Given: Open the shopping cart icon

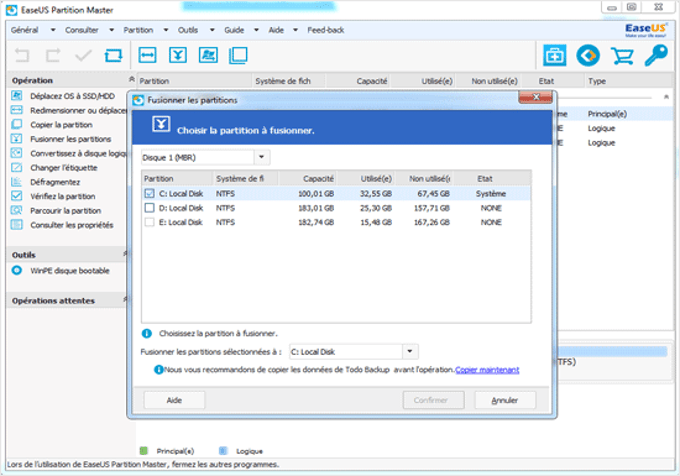Looking at the screenshot, I should point(622,56).
